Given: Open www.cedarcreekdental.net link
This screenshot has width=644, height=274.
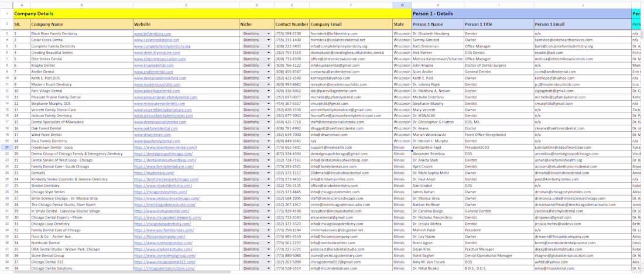Looking at the screenshot, I should [x=156, y=40].
